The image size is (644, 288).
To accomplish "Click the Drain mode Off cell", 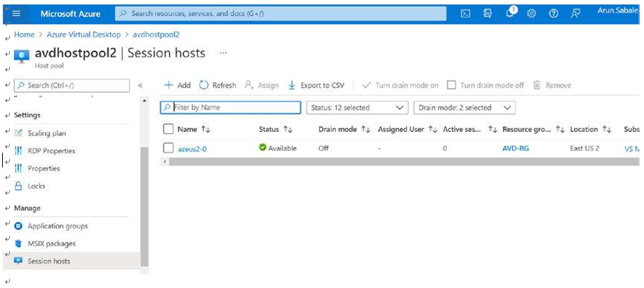I will [x=323, y=149].
